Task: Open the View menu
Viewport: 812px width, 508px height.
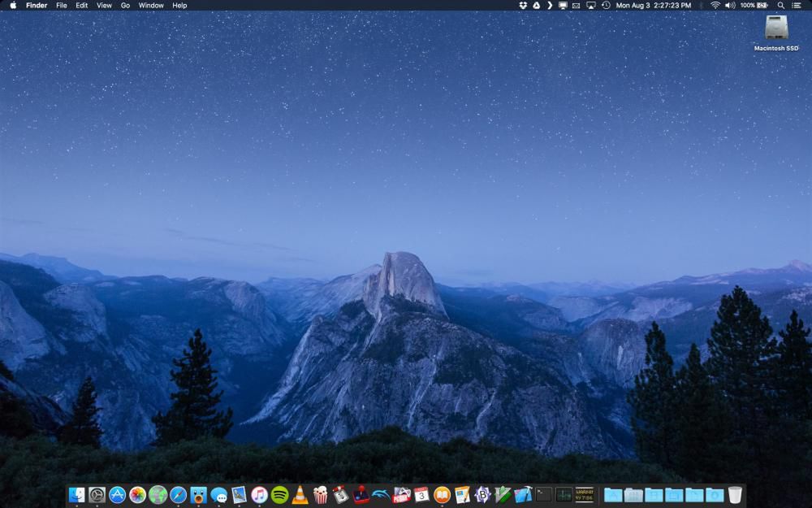Action: [104, 5]
